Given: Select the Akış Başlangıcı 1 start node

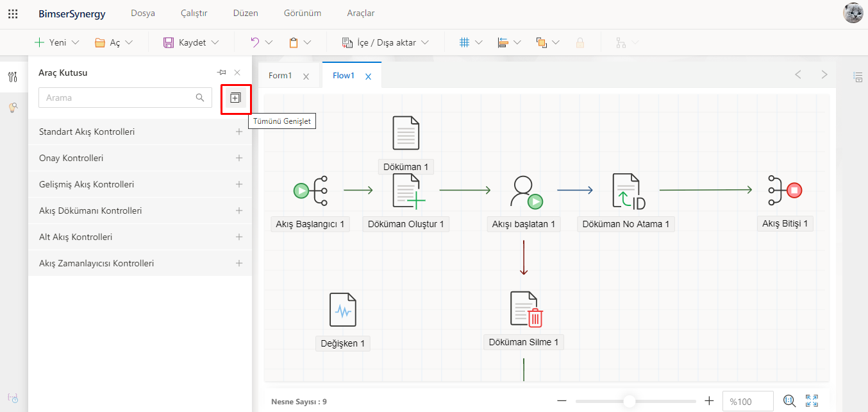Looking at the screenshot, I should point(311,191).
